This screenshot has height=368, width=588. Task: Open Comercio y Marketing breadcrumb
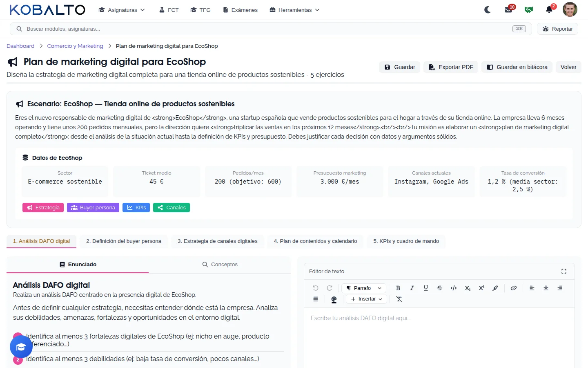(x=75, y=46)
